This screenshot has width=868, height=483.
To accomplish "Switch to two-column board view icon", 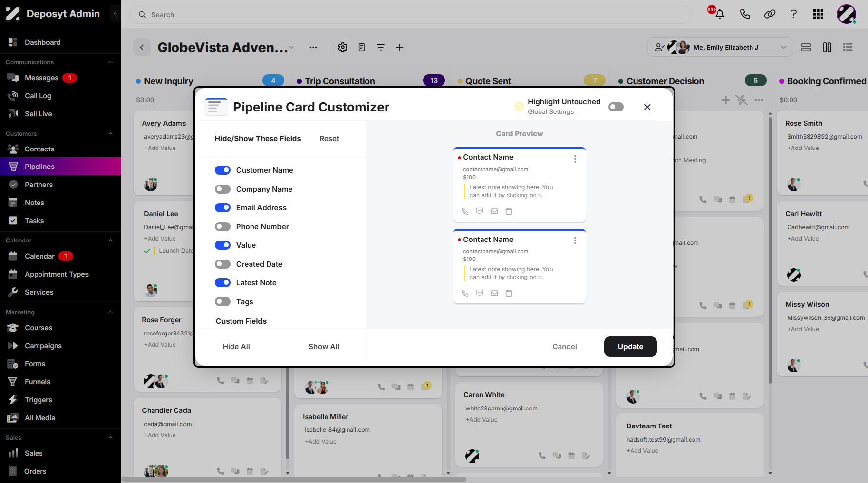I will coord(827,47).
